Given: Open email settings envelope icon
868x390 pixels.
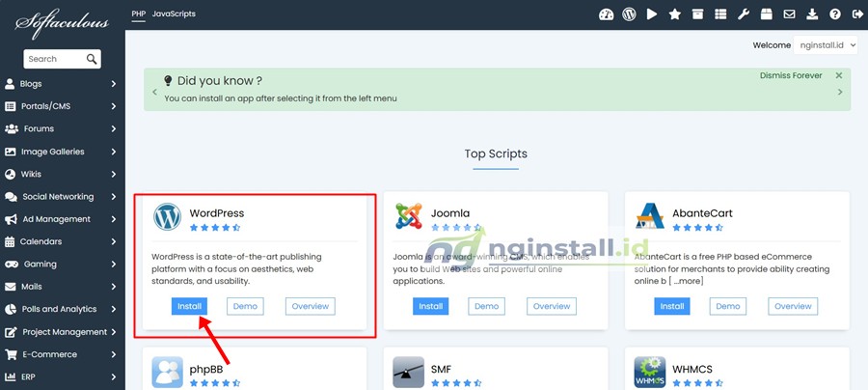Looking at the screenshot, I should [789, 14].
